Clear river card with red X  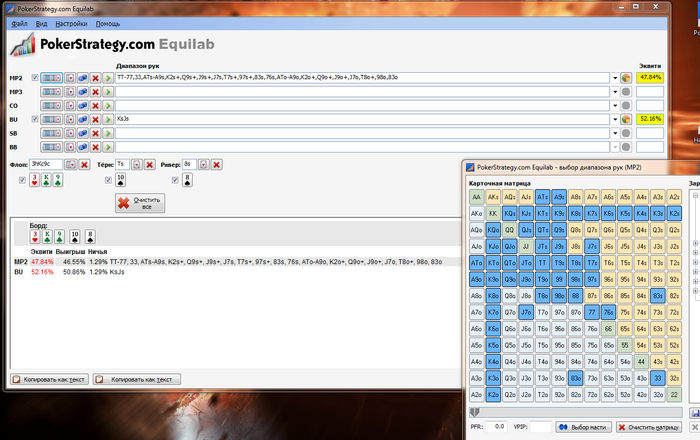click(x=217, y=165)
